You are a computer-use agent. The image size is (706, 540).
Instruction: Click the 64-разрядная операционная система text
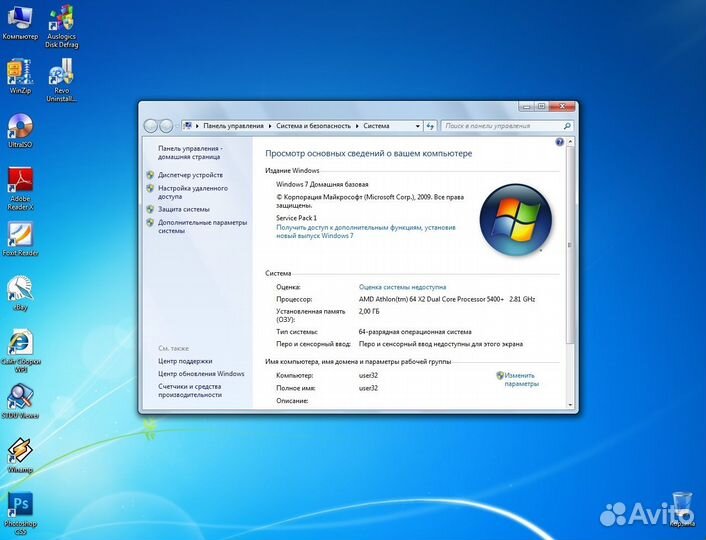(x=415, y=332)
